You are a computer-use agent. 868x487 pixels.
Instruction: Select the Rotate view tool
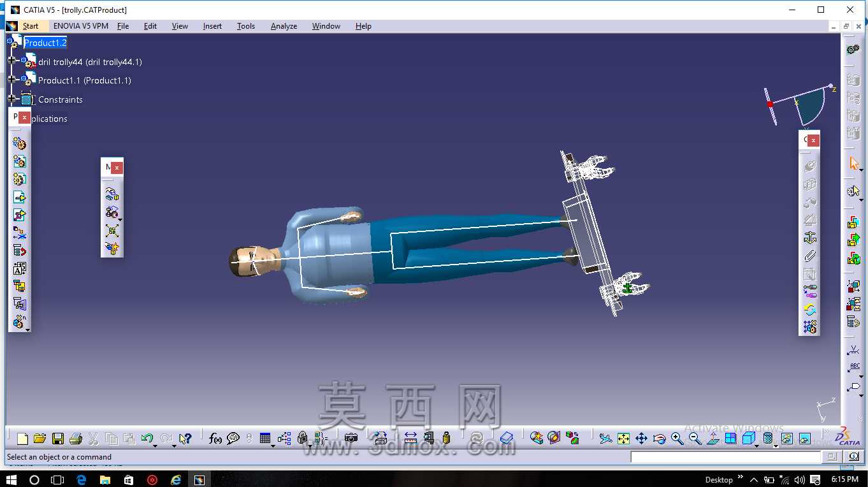[659, 439]
